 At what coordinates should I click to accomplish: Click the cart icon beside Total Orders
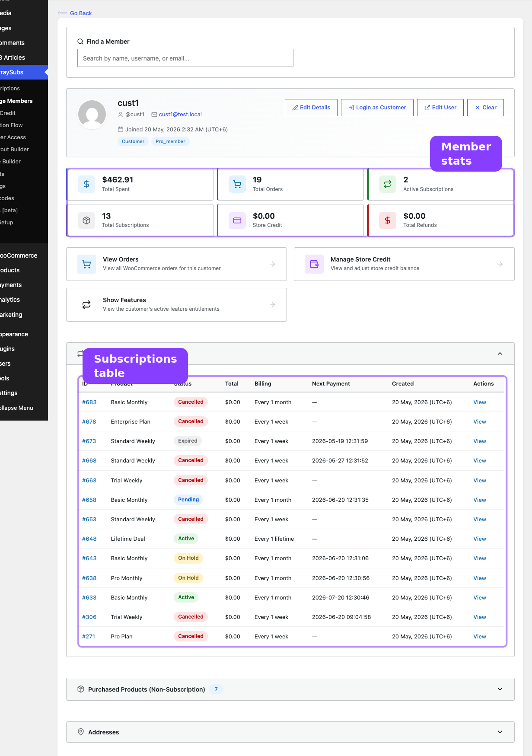pyautogui.click(x=237, y=184)
